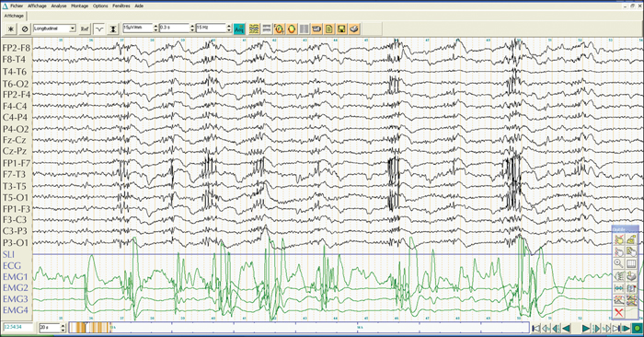Select the FP2-F8 channel label
The image size is (644, 337).
pos(16,48)
